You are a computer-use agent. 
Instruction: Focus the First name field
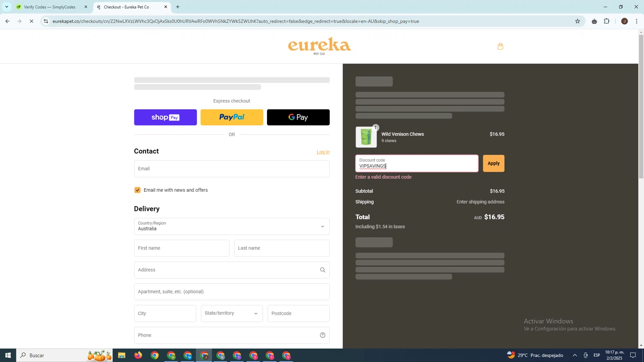(x=182, y=248)
